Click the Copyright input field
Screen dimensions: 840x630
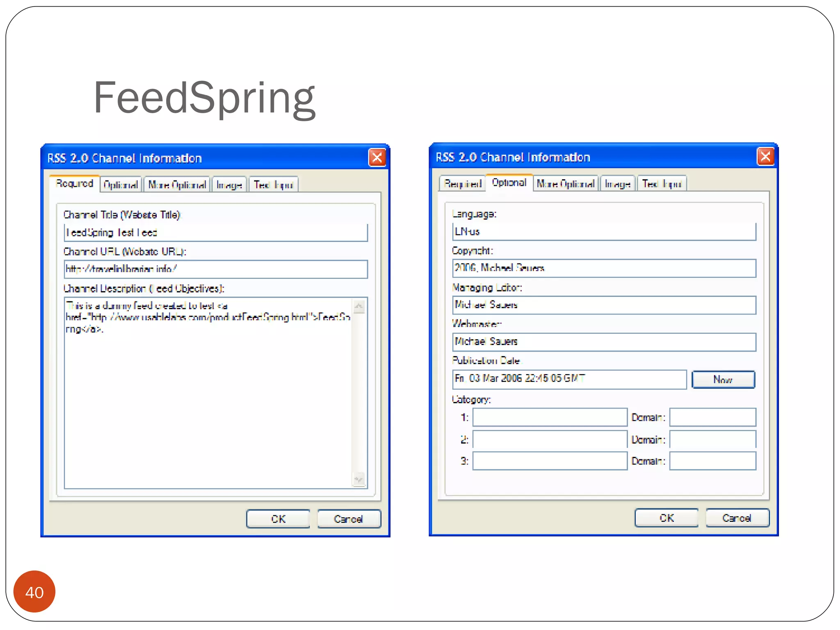pyautogui.click(x=604, y=268)
